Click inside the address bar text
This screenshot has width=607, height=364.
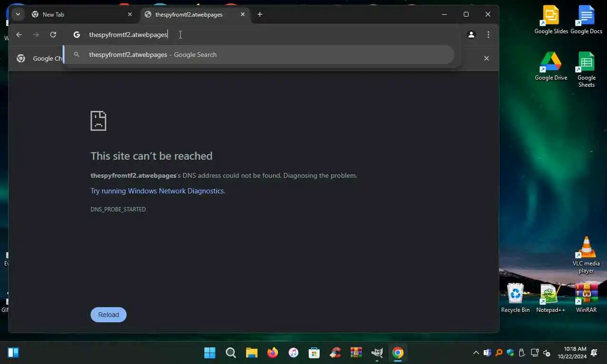pos(128,35)
